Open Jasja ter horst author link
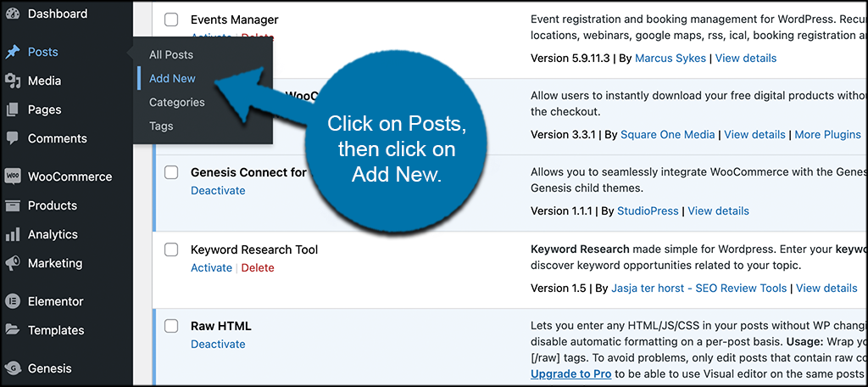 (x=698, y=288)
